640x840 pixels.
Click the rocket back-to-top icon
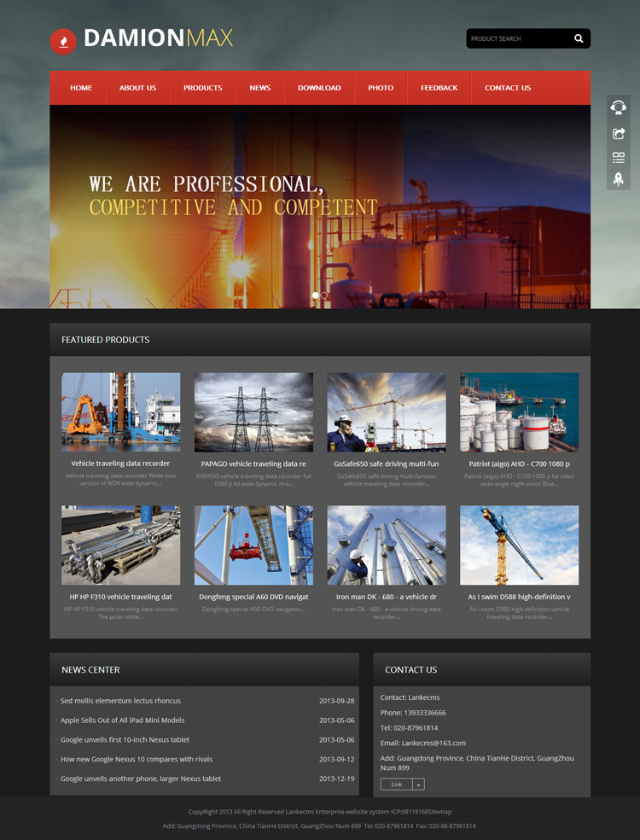[619, 179]
